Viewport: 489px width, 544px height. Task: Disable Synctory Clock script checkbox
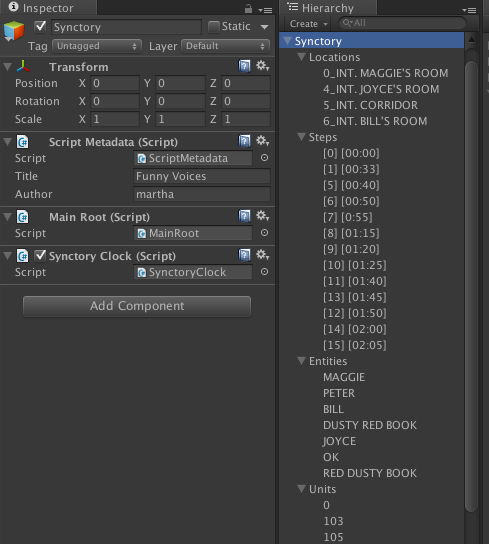pyautogui.click(x=40, y=256)
